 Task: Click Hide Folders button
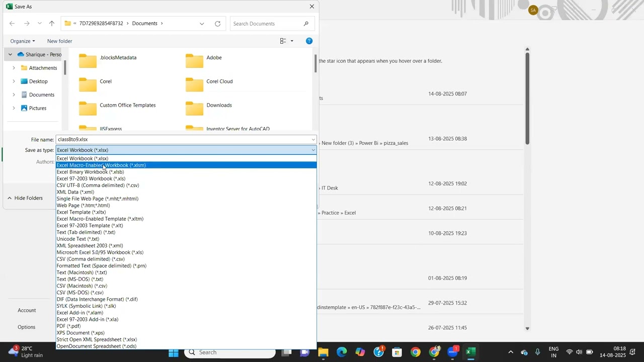(x=25, y=198)
